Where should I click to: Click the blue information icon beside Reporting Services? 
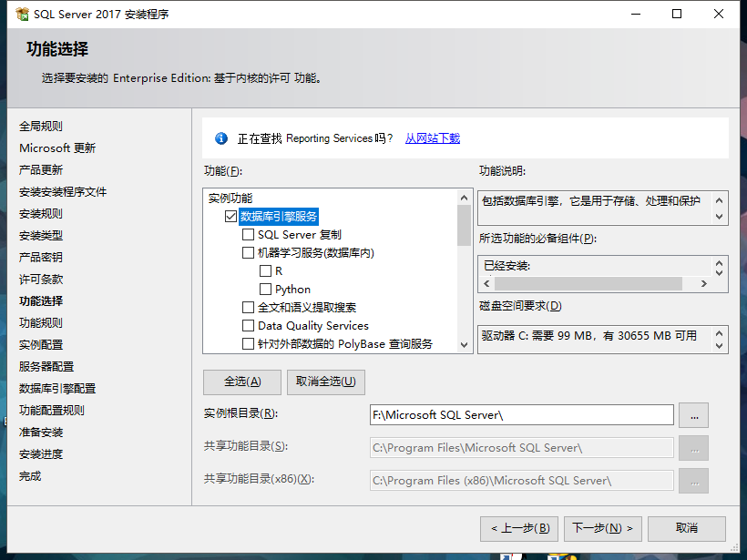pyautogui.click(x=220, y=138)
